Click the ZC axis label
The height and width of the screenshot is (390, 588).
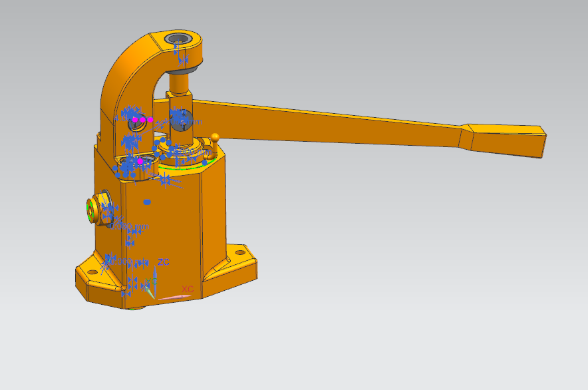pos(164,262)
